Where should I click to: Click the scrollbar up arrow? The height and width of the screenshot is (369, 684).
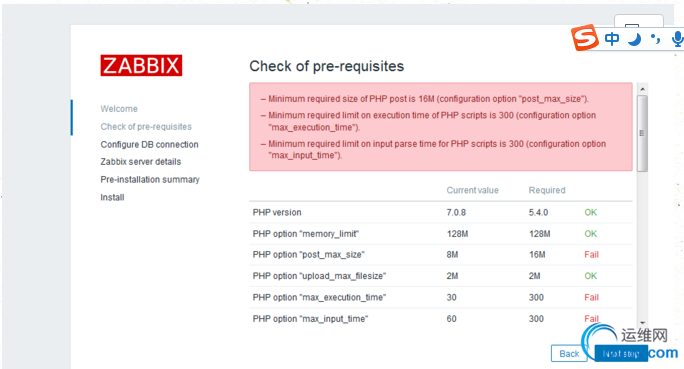pos(642,89)
